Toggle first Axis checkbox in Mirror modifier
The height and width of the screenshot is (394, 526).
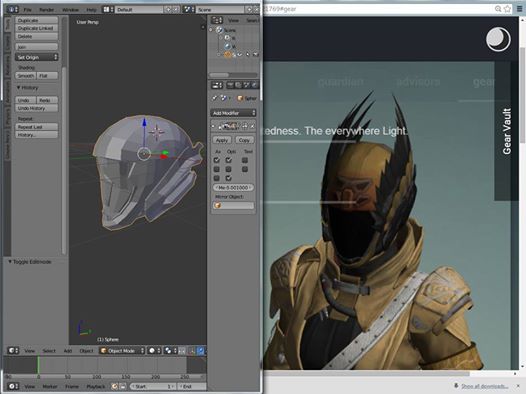pos(217,160)
